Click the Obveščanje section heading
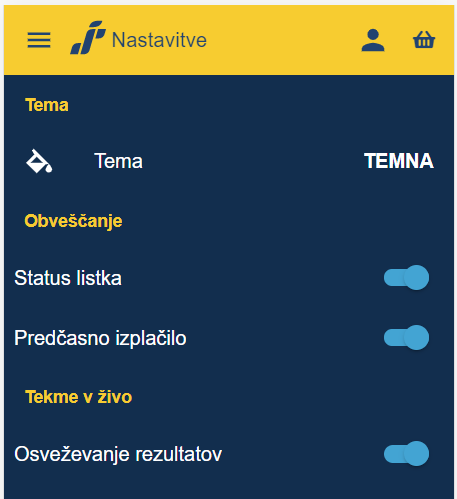The image size is (457, 499). (x=73, y=221)
